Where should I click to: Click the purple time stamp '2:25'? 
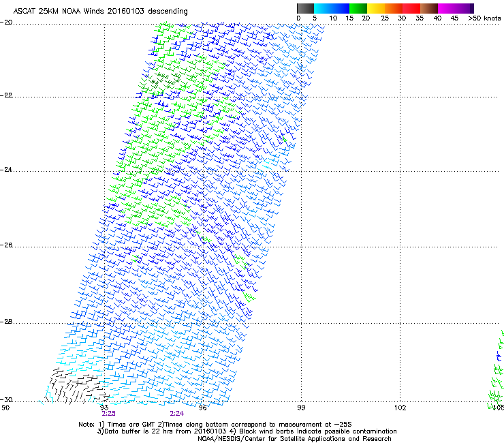(x=109, y=414)
